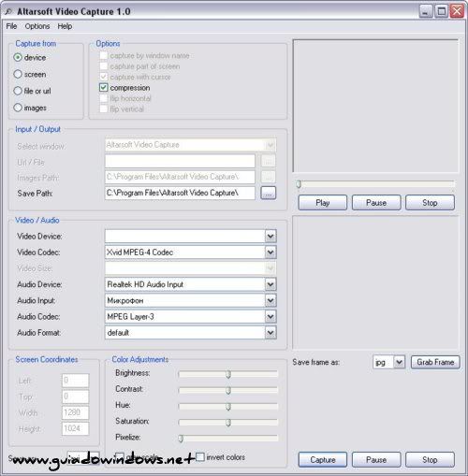Click the Left coordinate field
Screen dimensions: 468x476
click(75, 381)
